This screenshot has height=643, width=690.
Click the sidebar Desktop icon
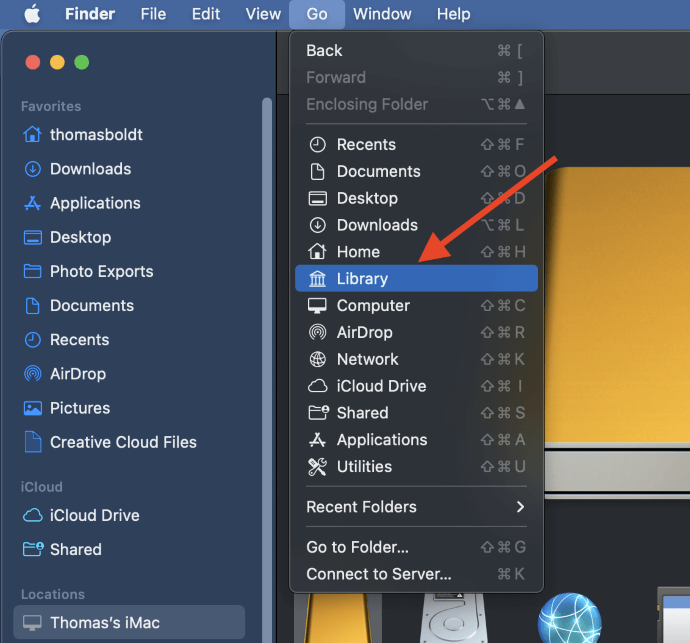[x=33, y=237]
